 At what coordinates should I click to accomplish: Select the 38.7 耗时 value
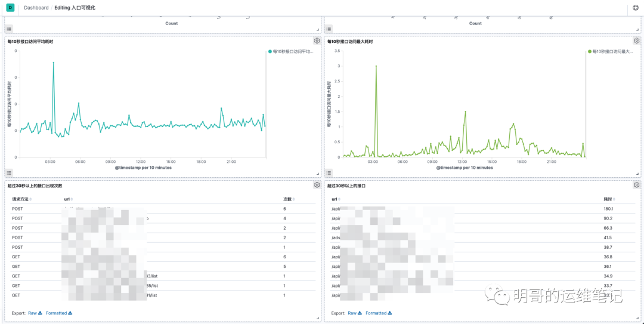[x=608, y=247]
